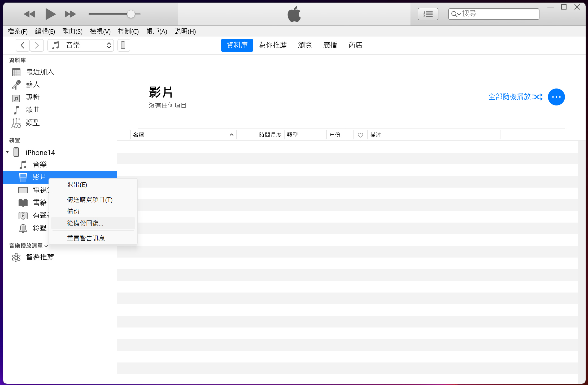588x385 pixels.
Task: Open the 編輯(E) menu
Action: tap(45, 31)
